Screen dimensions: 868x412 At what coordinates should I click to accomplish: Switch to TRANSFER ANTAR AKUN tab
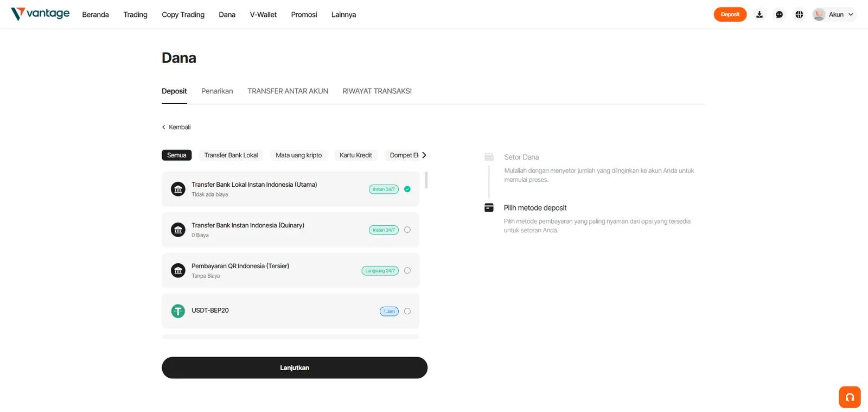(x=288, y=91)
